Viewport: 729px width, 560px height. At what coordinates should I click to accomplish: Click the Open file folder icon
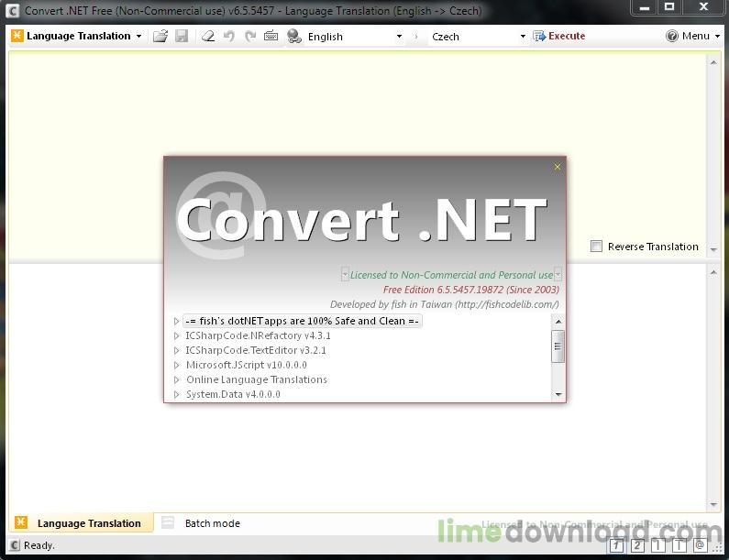click(x=160, y=37)
